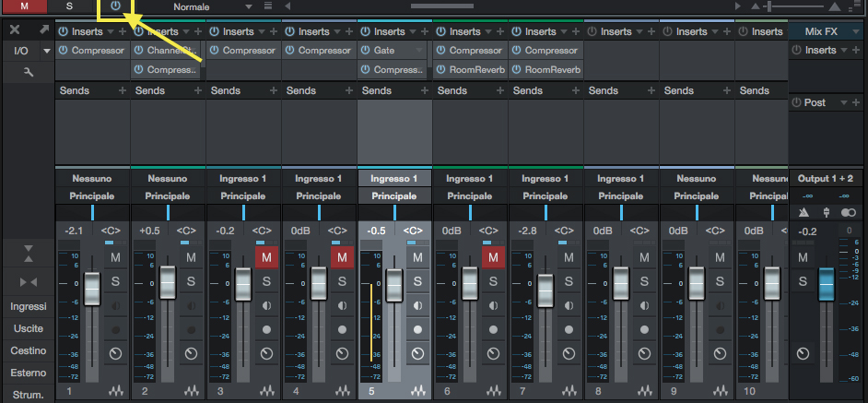Mute the main Output 1 + 2 channel

pyautogui.click(x=803, y=257)
